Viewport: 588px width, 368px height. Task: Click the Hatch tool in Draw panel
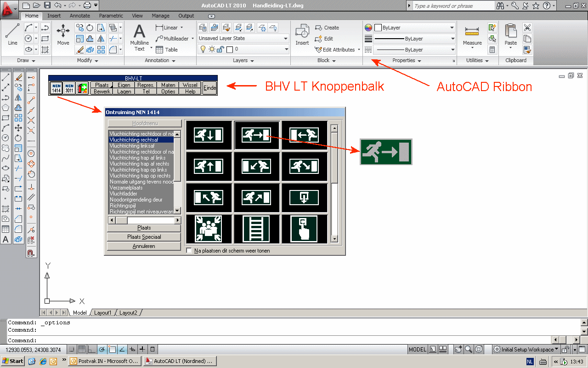[x=45, y=50]
